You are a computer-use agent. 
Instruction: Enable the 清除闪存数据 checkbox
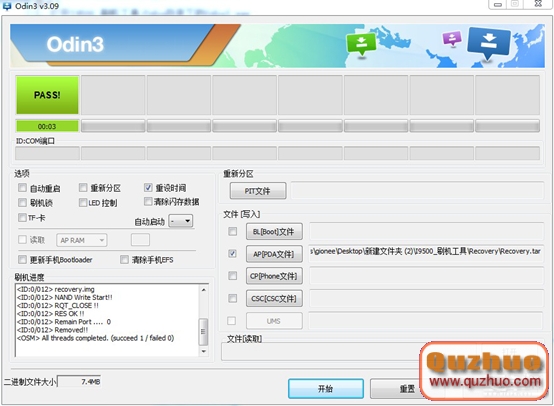148,201
